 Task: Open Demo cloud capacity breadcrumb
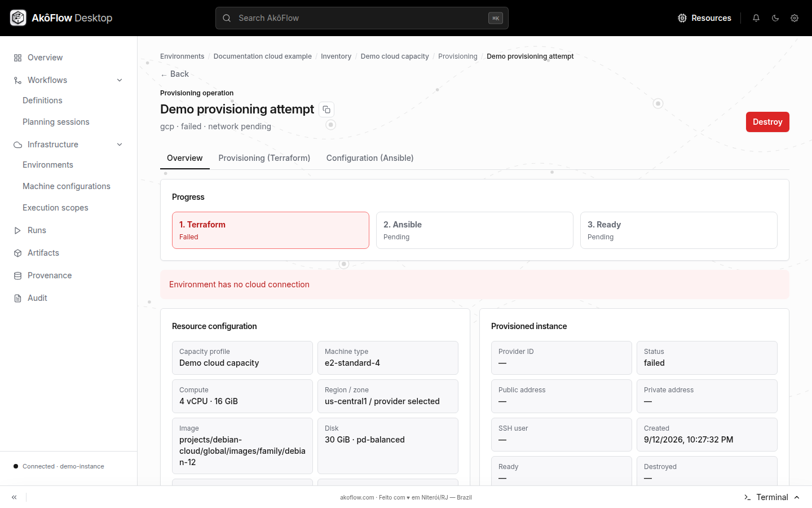point(395,56)
